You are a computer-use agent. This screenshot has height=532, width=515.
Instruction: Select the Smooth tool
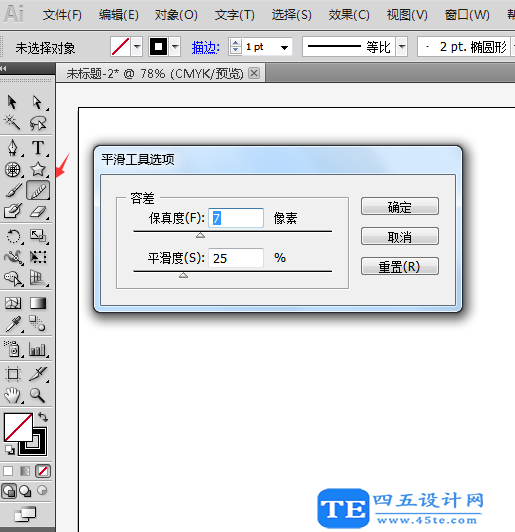(38, 190)
